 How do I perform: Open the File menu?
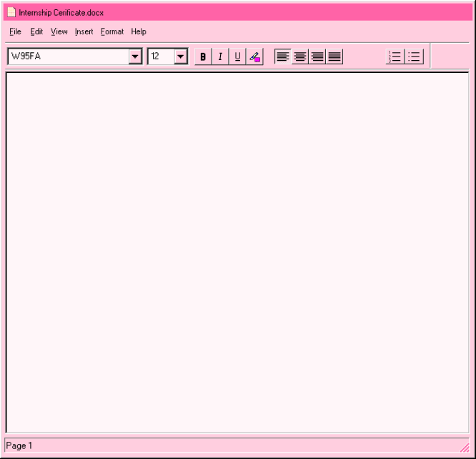click(15, 31)
